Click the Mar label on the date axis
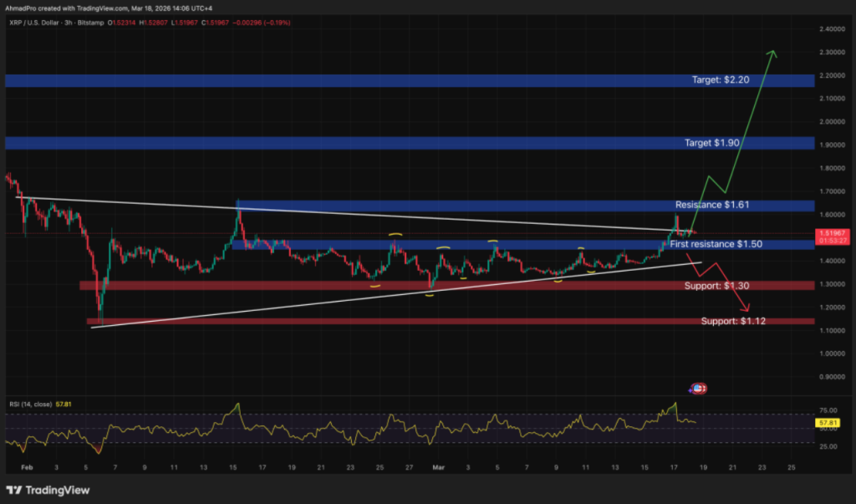The image size is (856, 504). 438,468
